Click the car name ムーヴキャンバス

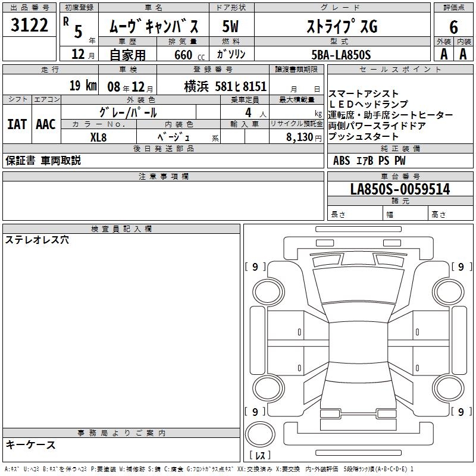pos(158,27)
